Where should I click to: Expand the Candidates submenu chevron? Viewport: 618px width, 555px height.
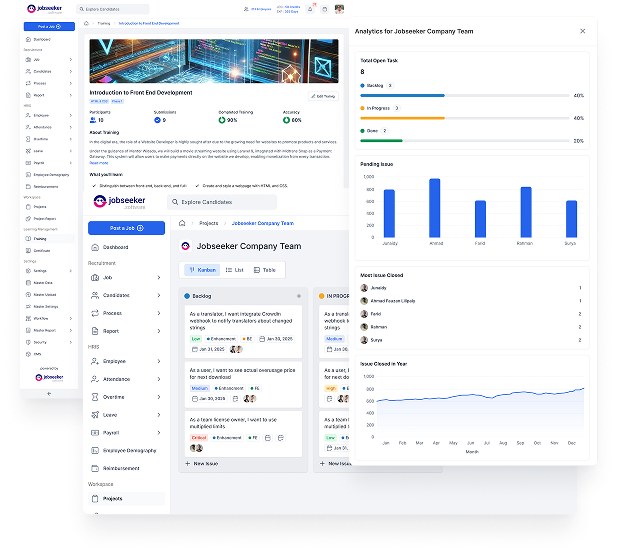[158, 296]
